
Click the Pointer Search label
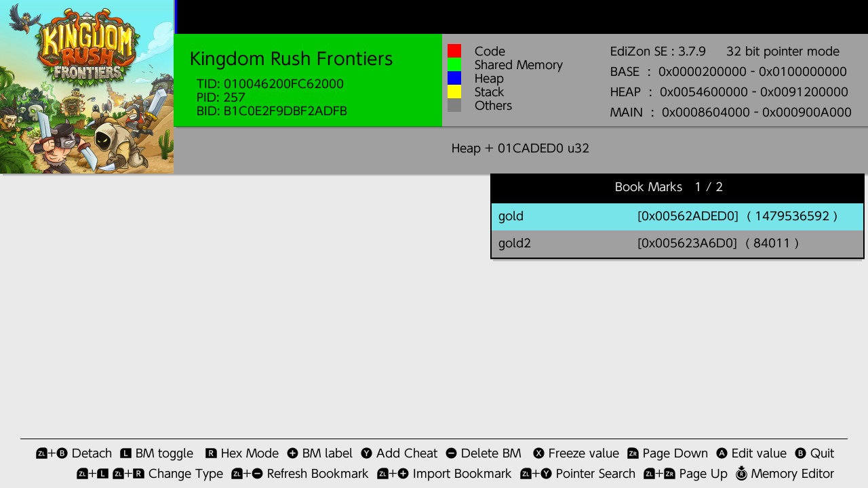tap(595, 474)
